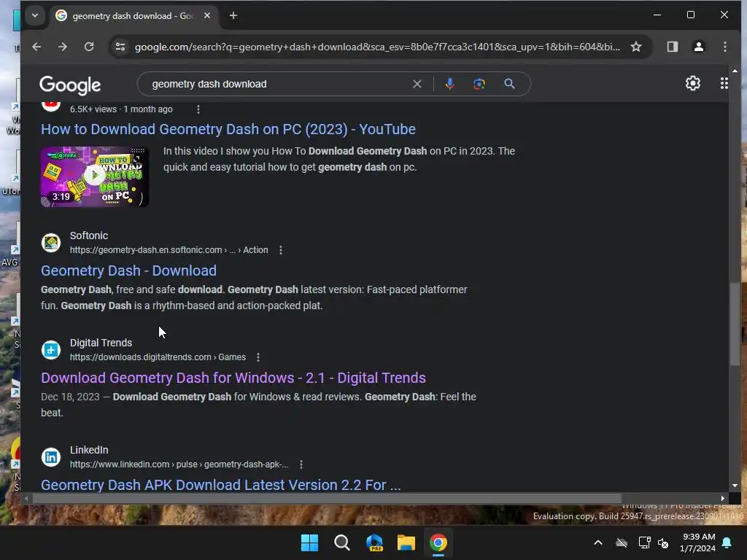This screenshot has width=747, height=560.
Task: Open File Explorer from taskbar
Action: click(406, 542)
